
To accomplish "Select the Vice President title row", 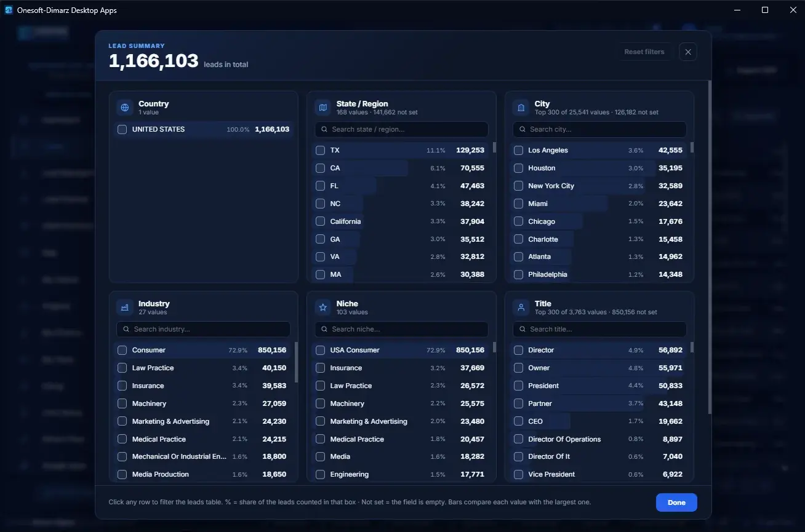I will [x=599, y=474].
